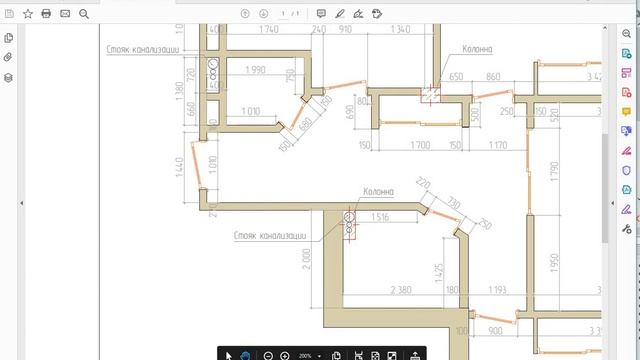The image size is (640, 360).
Task: Click dimension '1 516' in the plan
Action: (x=380, y=217)
